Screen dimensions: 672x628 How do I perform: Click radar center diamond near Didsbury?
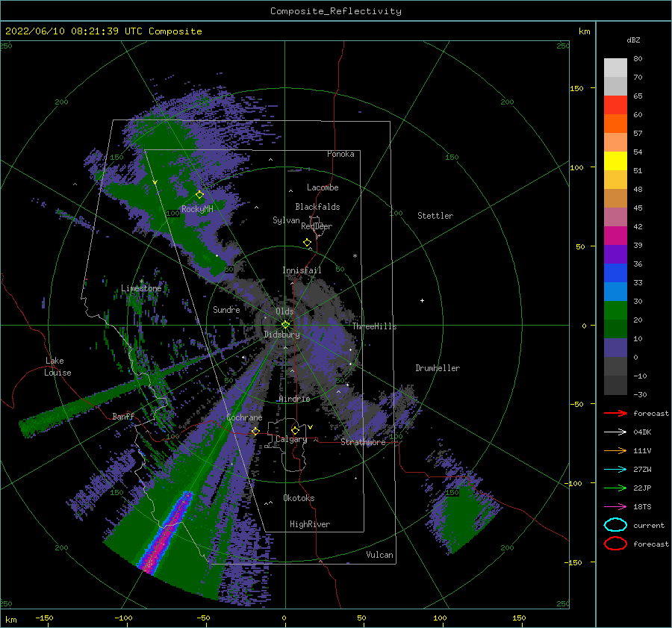pyautogui.click(x=285, y=325)
